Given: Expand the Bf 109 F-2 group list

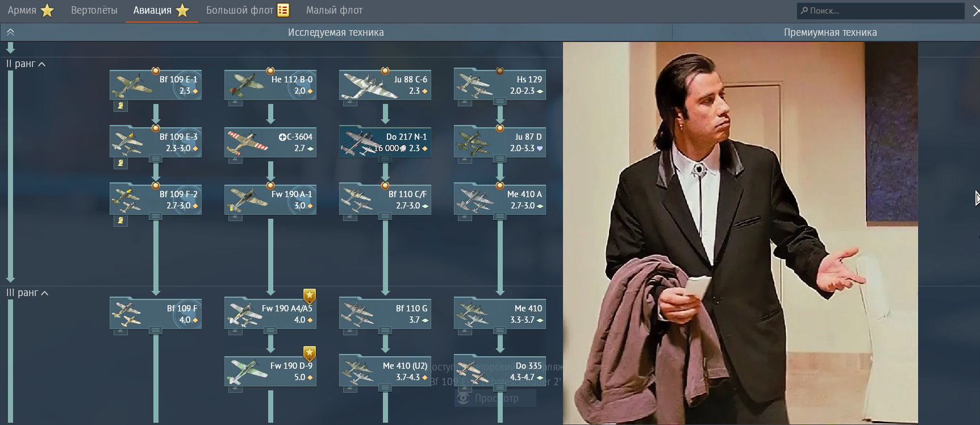Looking at the screenshot, I should pyautogui.click(x=155, y=216).
